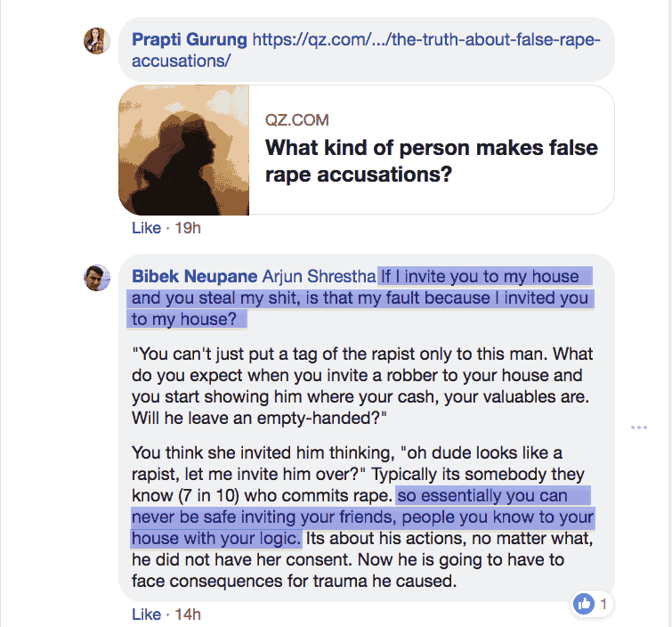Click the 14h comment timestamp
Viewport: 672px width, 627px height.
coord(187,615)
